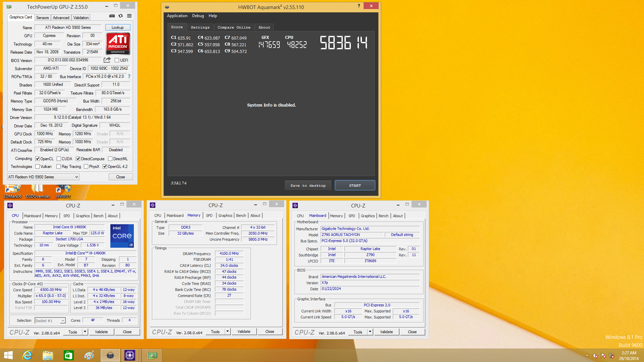Open the GPU-Z hamburger menu
The width and height of the screenshot is (644, 362).
(129, 16)
